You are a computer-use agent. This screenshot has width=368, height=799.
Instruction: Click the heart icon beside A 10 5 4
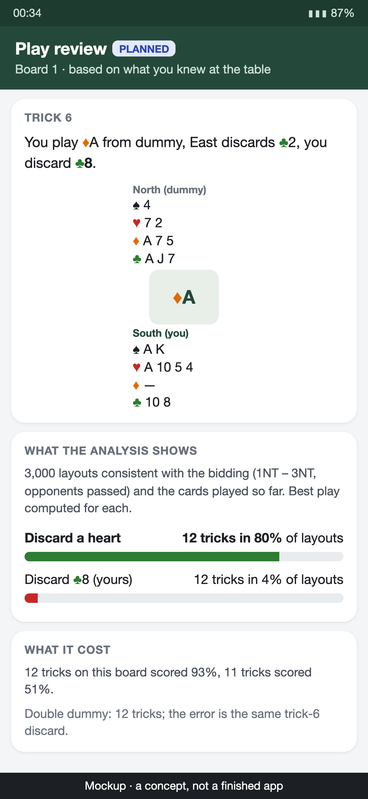tap(136, 367)
